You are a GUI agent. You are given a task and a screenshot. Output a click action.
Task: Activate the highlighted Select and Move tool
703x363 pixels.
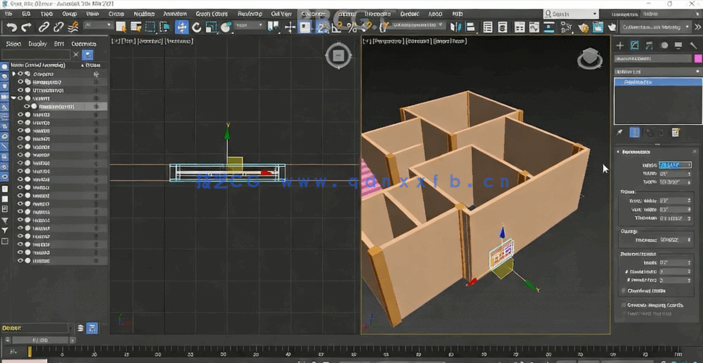[182, 27]
